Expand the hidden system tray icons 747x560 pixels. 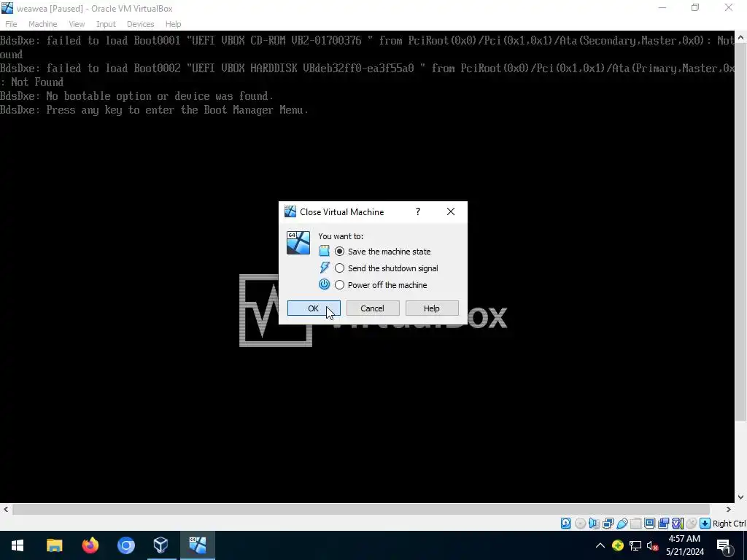click(x=600, y=545)
